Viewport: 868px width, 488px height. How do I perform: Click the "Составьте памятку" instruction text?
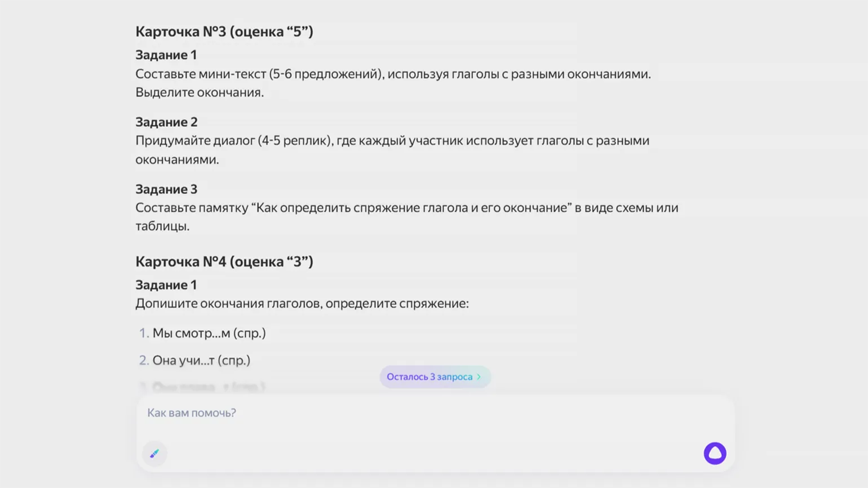coord(406,208)
